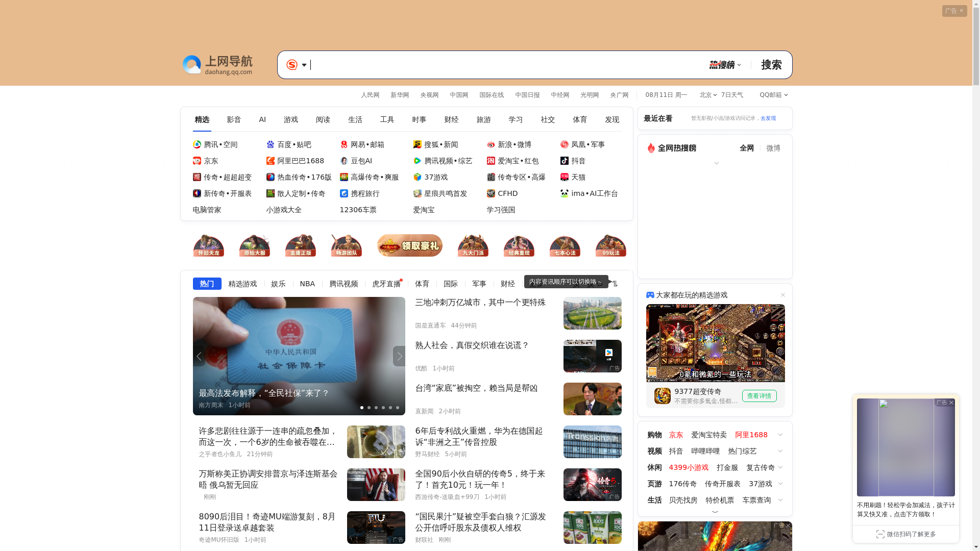
Task: Select the 虎牙直播 news tab
Action: point(386,284)
